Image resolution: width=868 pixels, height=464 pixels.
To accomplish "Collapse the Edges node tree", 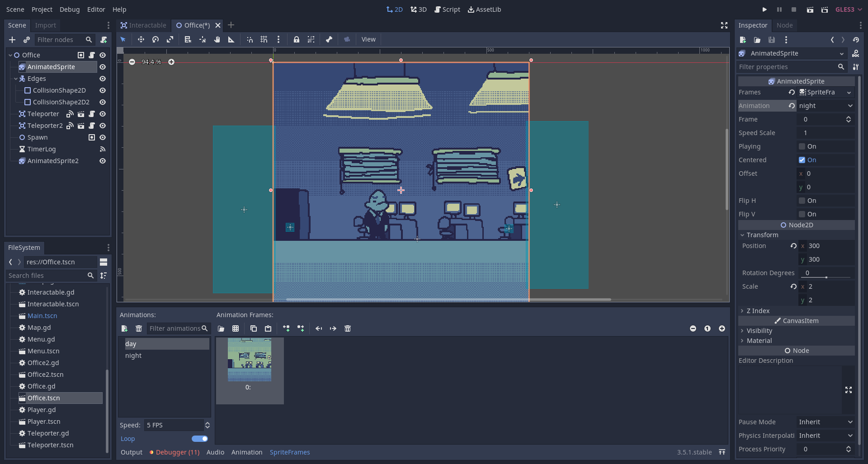I will tap(16, 79).
